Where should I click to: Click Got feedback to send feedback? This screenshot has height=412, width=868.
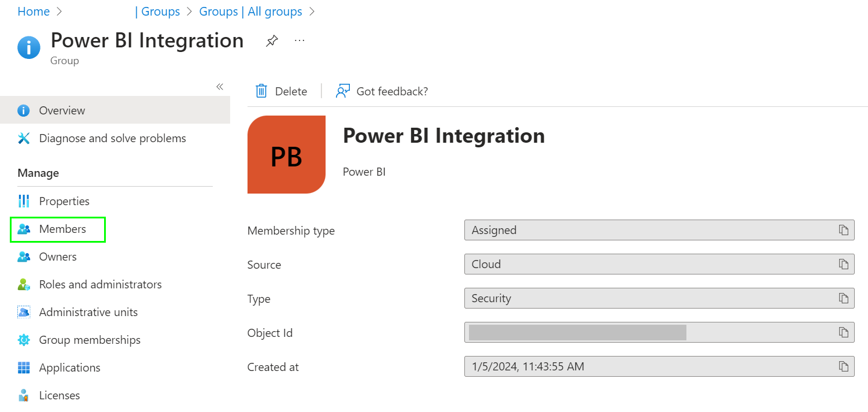pyautogui.click(x=382, y=91)
